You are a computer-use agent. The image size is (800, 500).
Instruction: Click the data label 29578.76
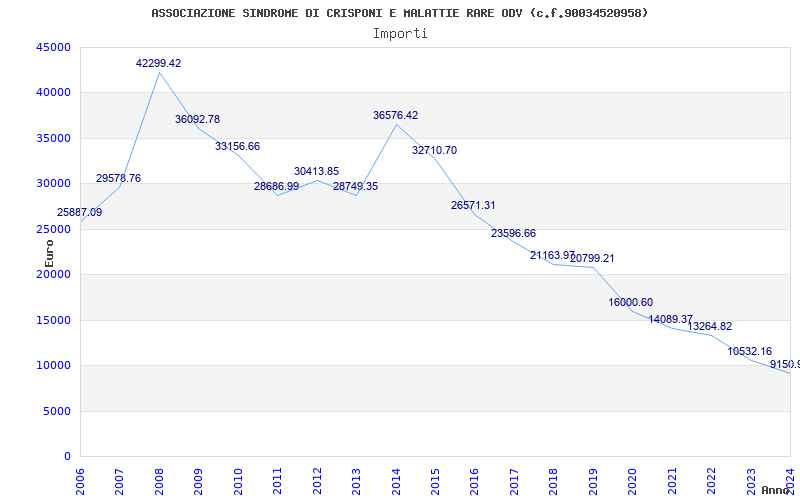(118, 178)
